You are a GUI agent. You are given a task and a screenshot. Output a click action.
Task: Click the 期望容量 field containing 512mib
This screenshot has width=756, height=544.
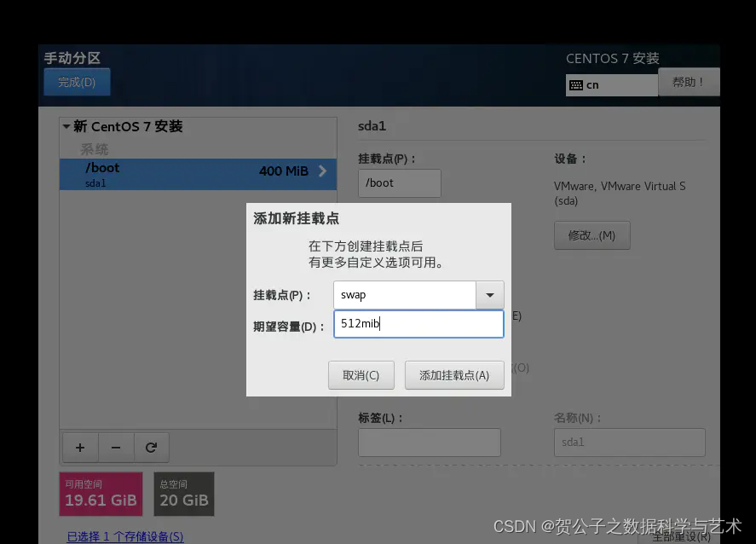coord(418,324)
